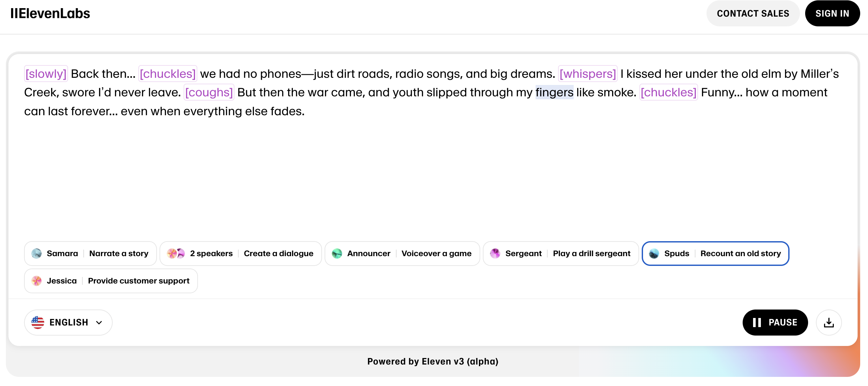
Task: Click Samara's avatar icon
Action: [36, 253]
